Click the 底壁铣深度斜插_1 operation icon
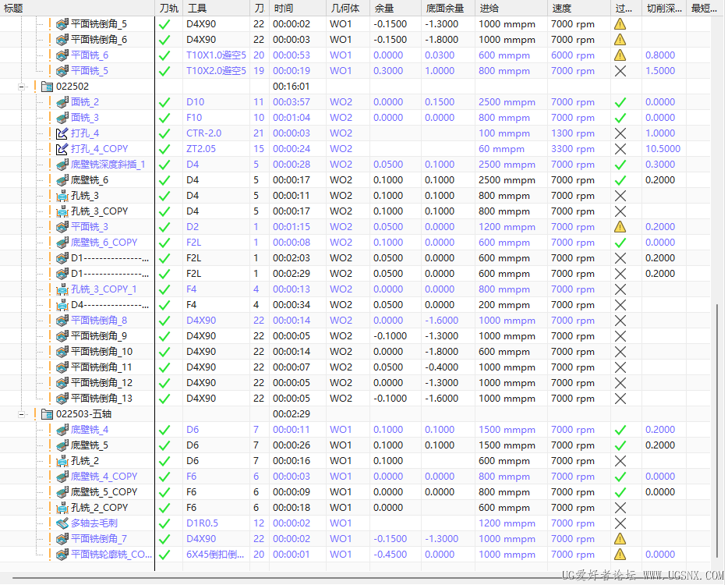The width and height of the screenshot is (728, 585). tap(62, 164)
